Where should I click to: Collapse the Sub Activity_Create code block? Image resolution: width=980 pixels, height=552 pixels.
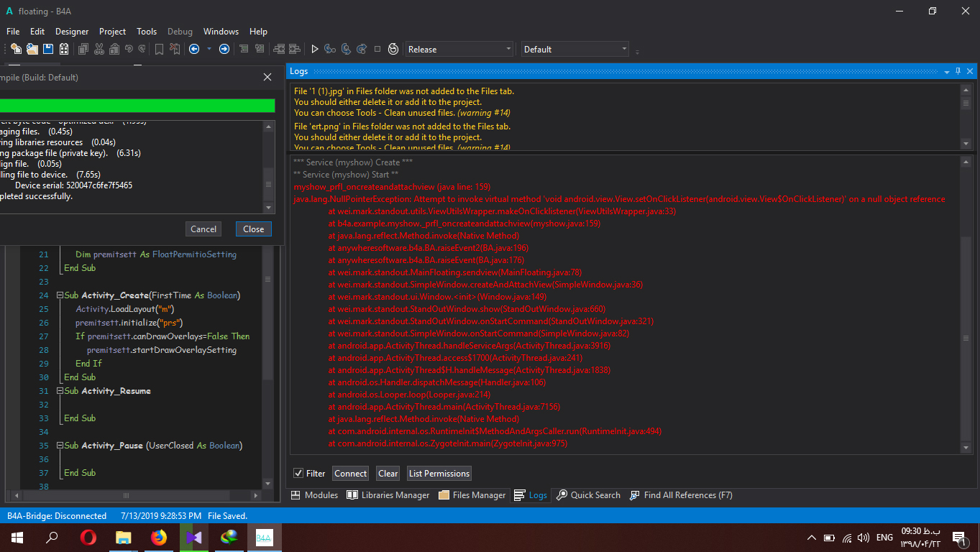59,295
